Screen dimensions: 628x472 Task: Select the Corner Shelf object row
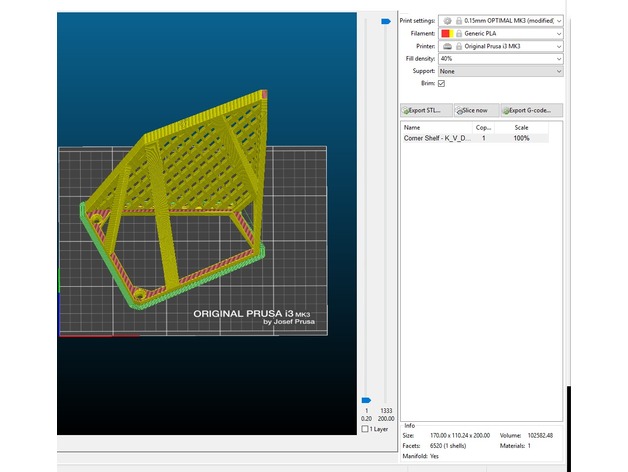pos(475,138)
